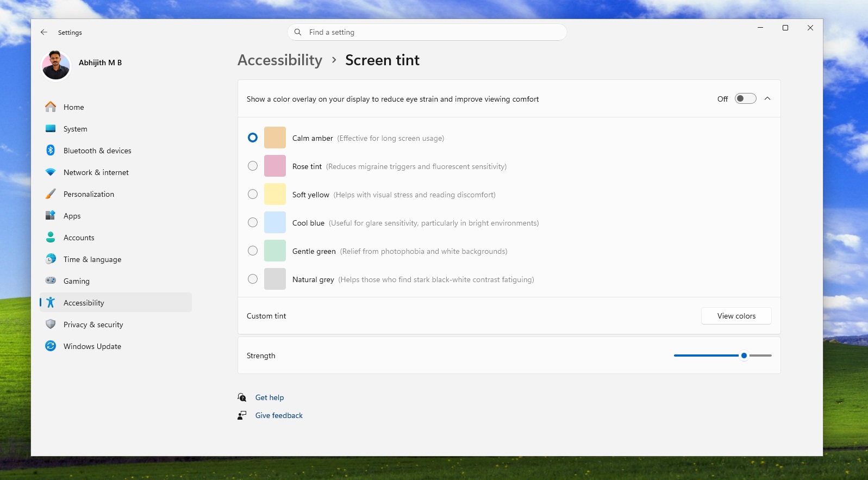Click the Bluetooth icon in sidebar

51,151
